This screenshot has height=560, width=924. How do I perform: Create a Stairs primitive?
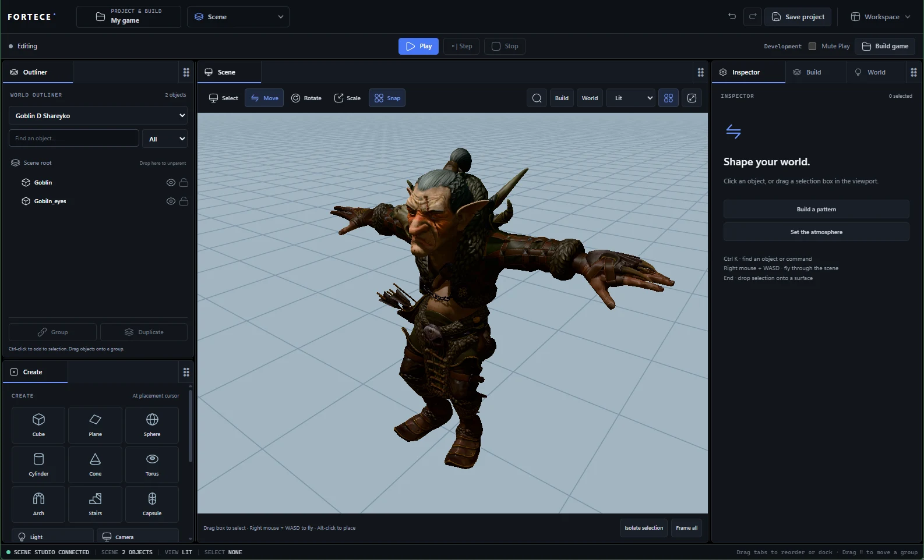tap(95, 504)
